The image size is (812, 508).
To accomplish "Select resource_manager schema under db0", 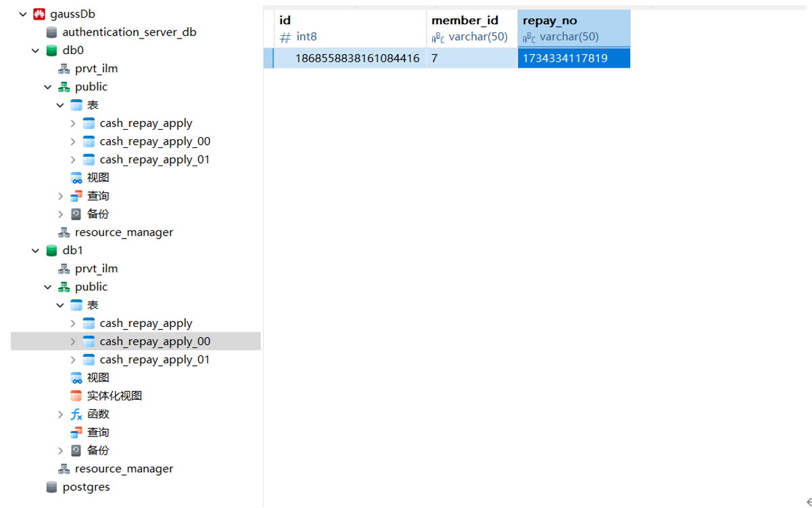I will point(124,232).
